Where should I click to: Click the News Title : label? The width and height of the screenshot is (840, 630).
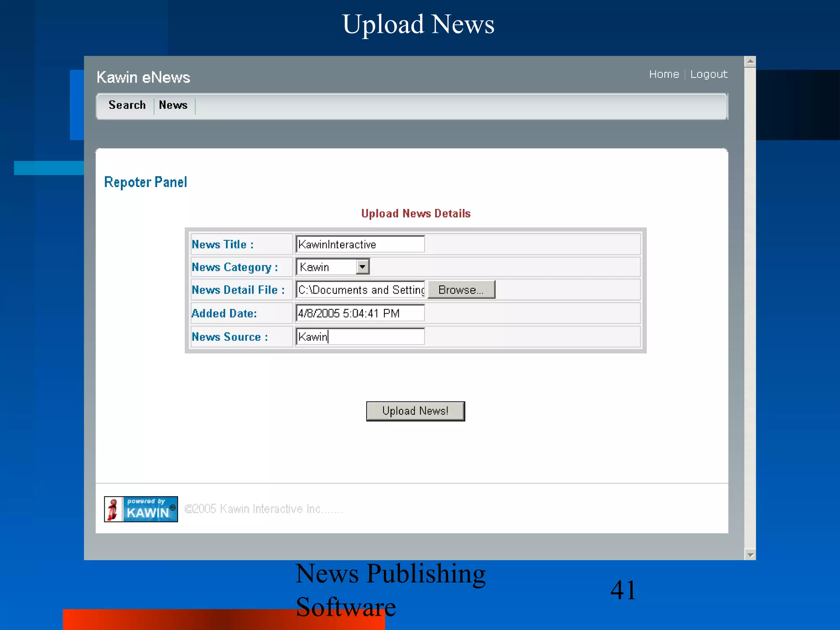click(223, 244)
